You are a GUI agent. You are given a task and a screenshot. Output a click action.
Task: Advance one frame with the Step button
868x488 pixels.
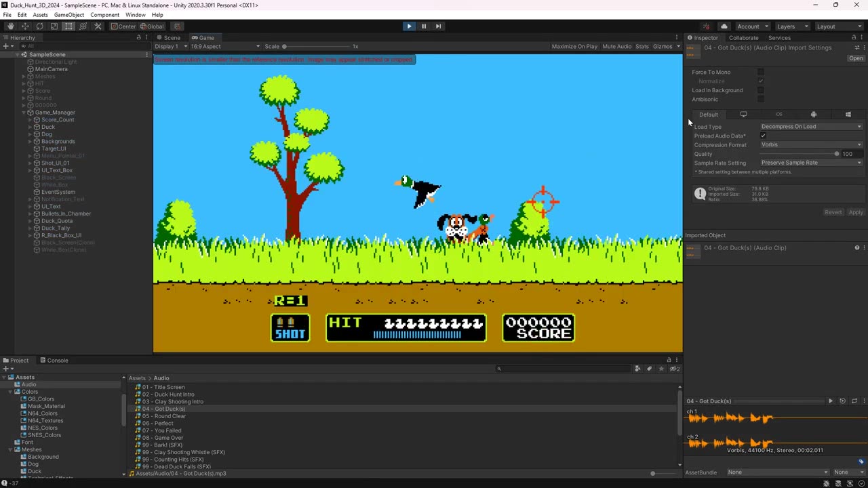pos(438,26)
